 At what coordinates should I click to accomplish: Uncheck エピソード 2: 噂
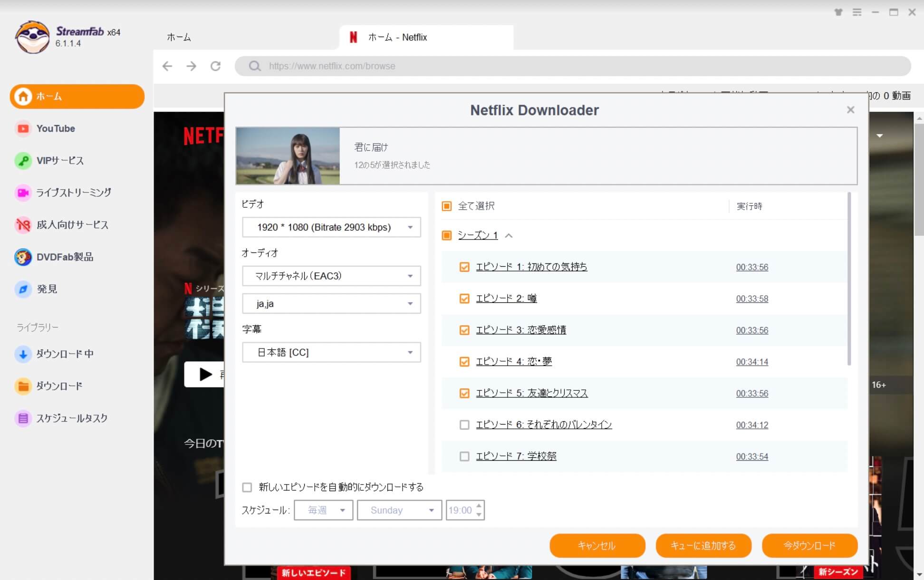[464, 299]
